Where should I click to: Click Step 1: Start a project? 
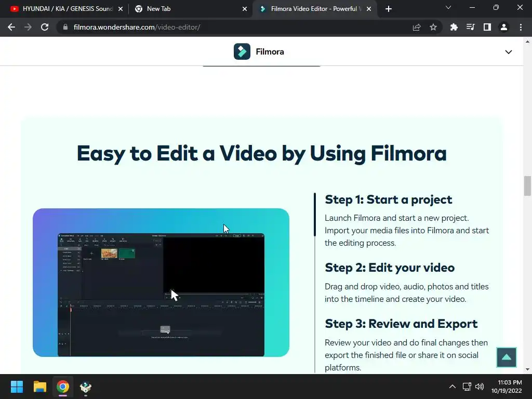[389, 199]
